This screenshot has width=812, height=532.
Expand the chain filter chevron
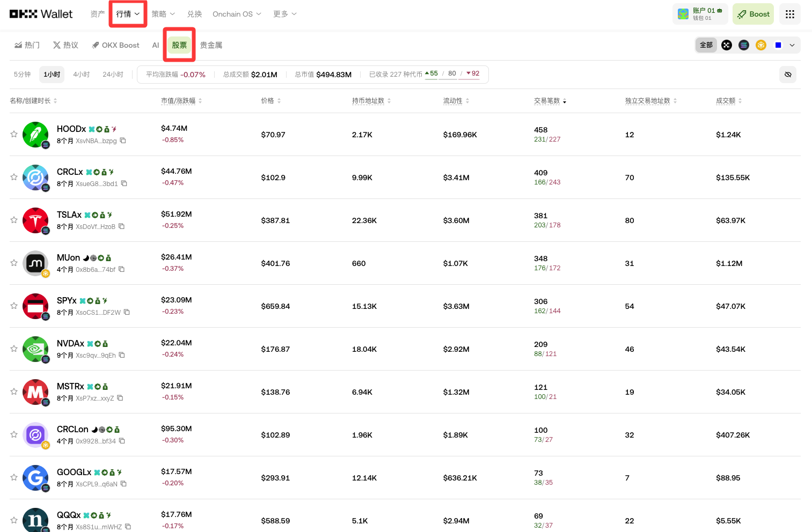click(x=792, y=45)
